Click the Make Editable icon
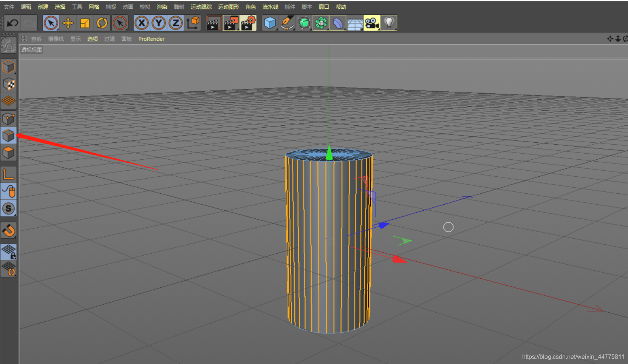 tap(8, 45)
